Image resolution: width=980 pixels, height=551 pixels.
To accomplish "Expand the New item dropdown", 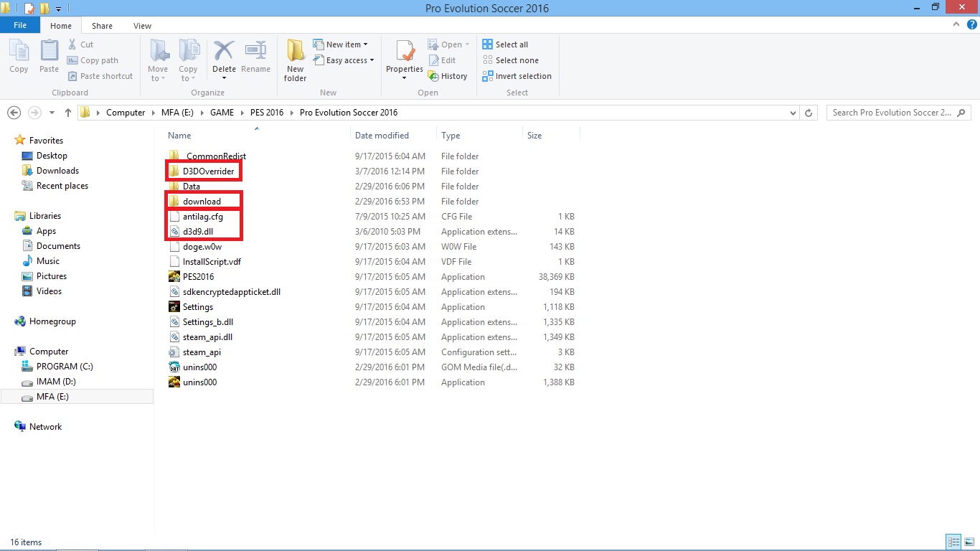I will [341, 44].
